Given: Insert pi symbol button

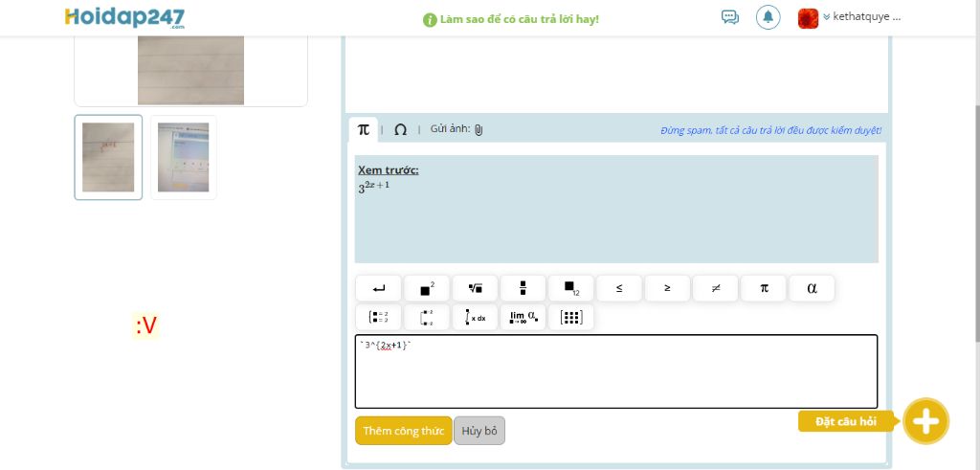Looking at the screenshot, I should [x=764, y=288].
